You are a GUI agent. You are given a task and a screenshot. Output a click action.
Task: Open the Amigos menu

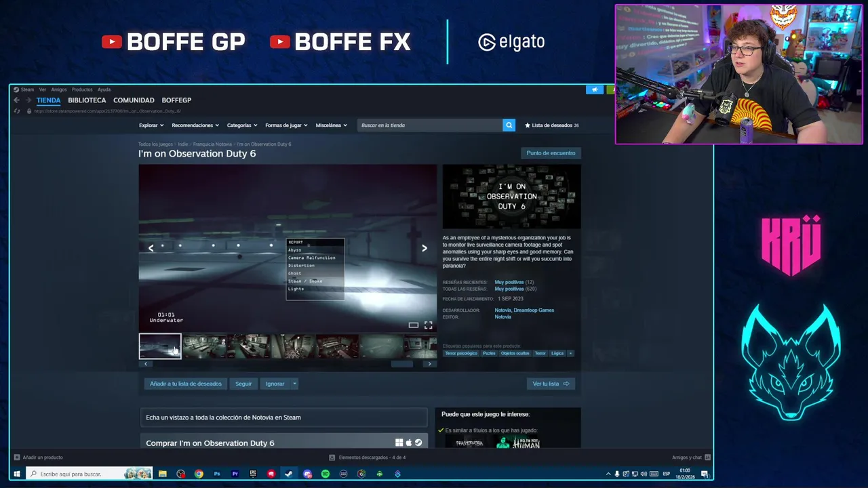(59, 89)
